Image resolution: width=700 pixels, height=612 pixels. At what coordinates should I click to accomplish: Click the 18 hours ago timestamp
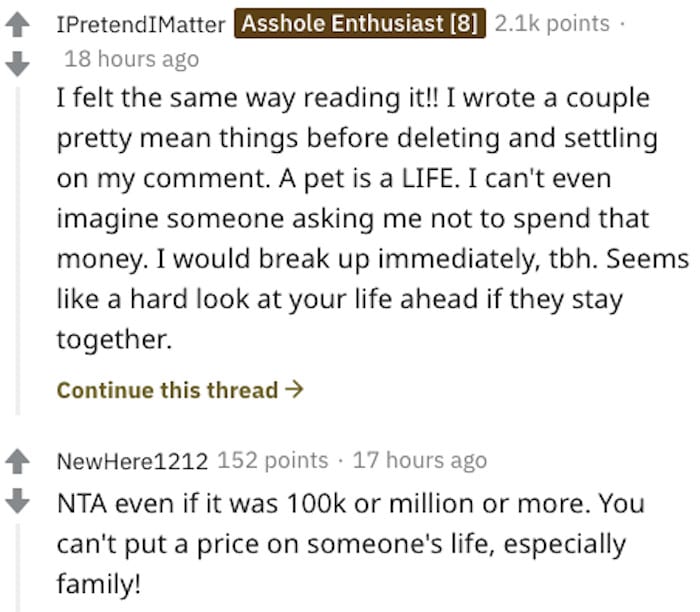coord(131,59)
